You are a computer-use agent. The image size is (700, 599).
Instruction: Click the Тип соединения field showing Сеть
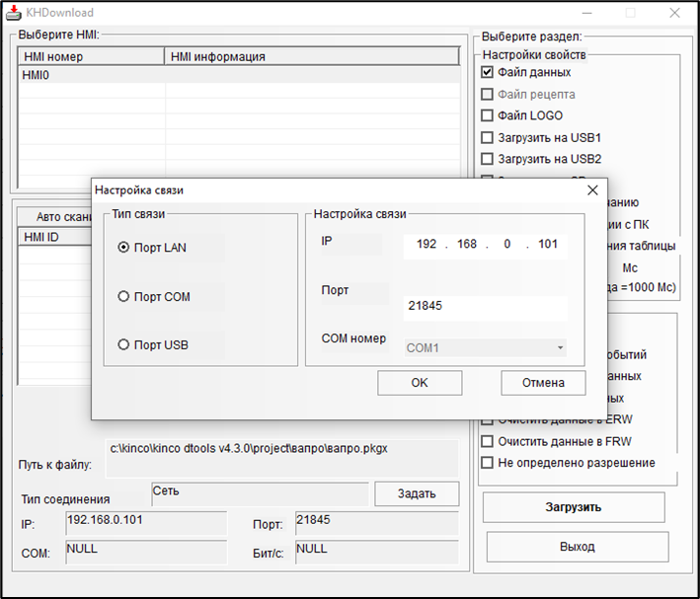261,494
